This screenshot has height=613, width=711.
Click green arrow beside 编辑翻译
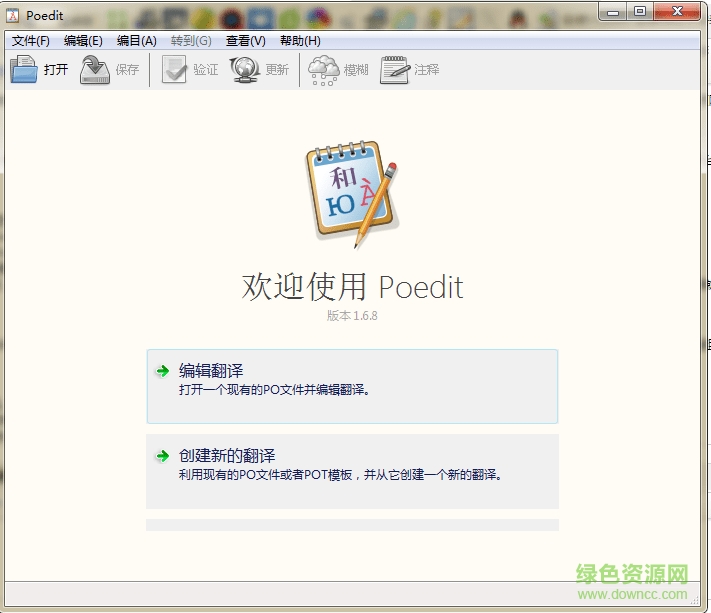(x=162, y=371)
